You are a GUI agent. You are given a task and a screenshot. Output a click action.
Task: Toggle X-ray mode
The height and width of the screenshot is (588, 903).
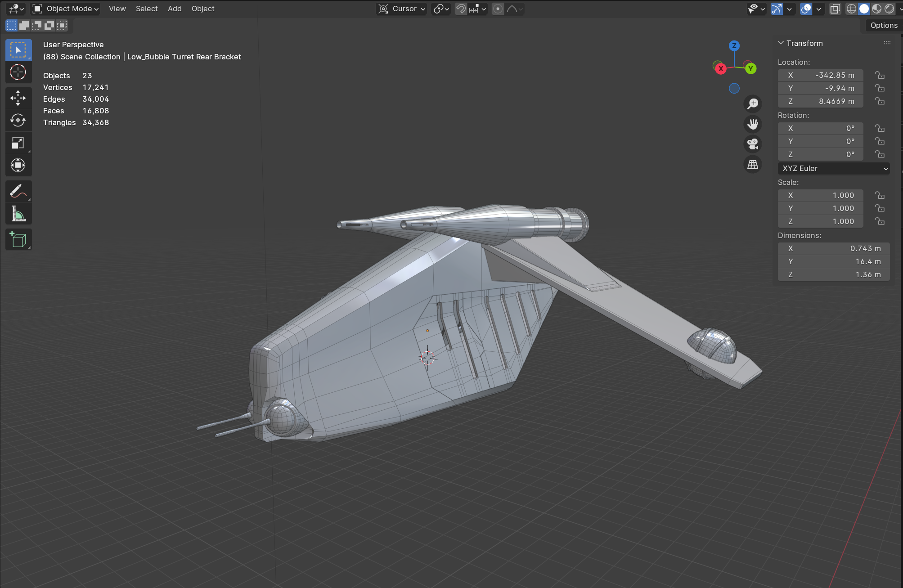(835, 9)
